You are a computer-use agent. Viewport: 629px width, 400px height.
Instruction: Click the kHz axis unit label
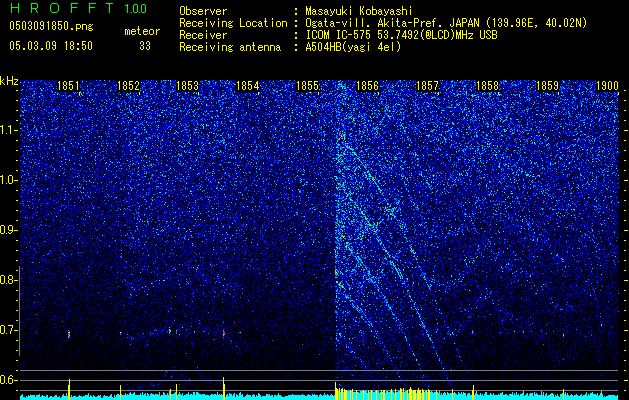click(9, 81)
